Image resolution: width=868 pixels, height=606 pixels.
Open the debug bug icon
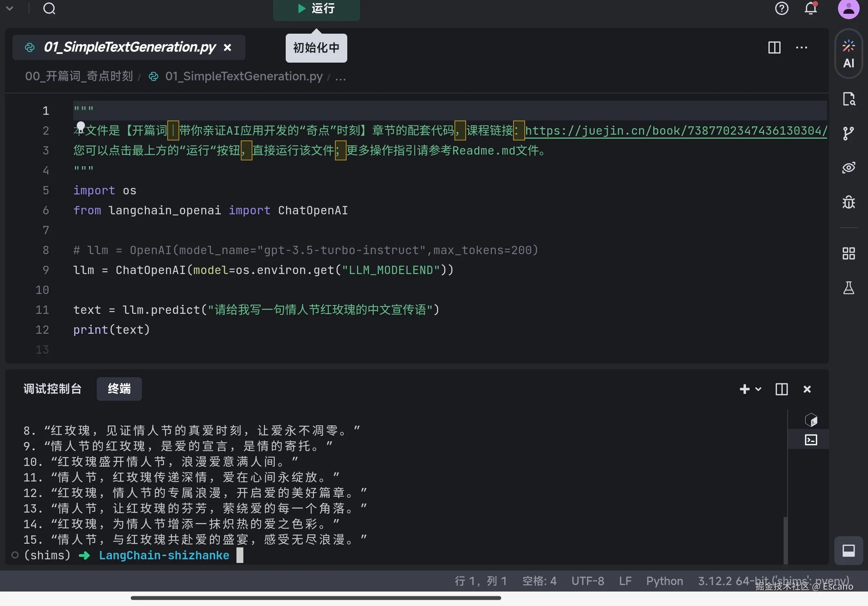click(849, 202)
